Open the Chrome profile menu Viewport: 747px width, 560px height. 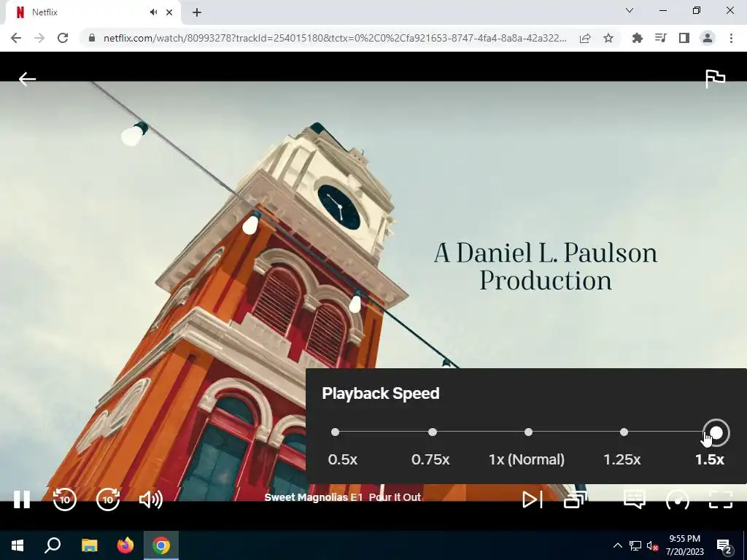(x=708, y=38)
